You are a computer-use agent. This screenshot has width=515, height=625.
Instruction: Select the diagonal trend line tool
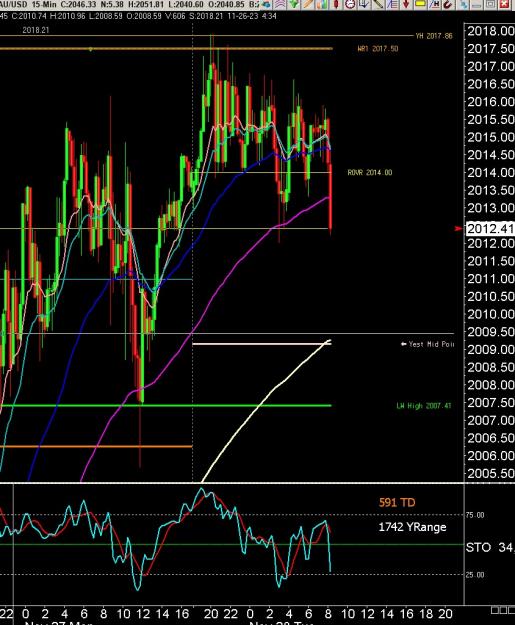[378, 4]
